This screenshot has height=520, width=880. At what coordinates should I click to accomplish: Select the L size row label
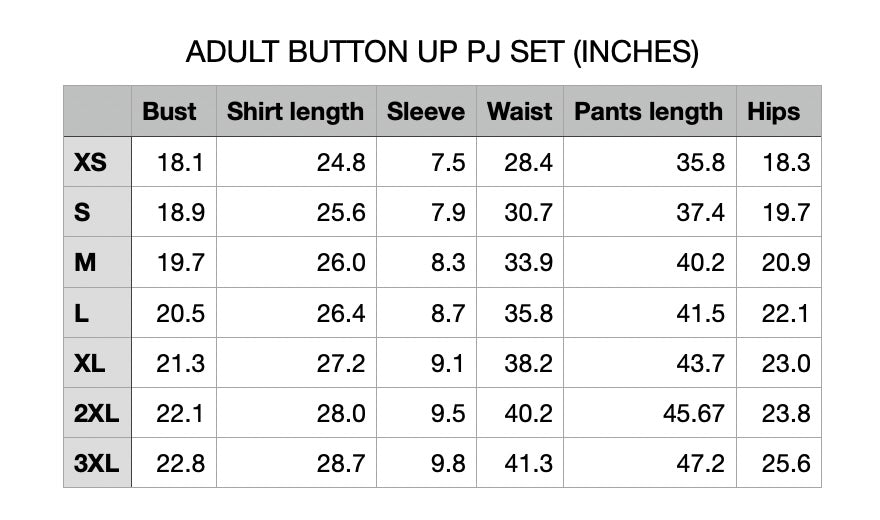tap(81, 313)
